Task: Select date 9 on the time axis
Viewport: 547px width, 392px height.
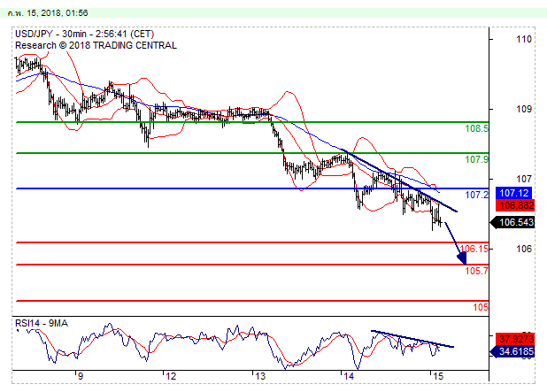Action: (x=80, y=376)
